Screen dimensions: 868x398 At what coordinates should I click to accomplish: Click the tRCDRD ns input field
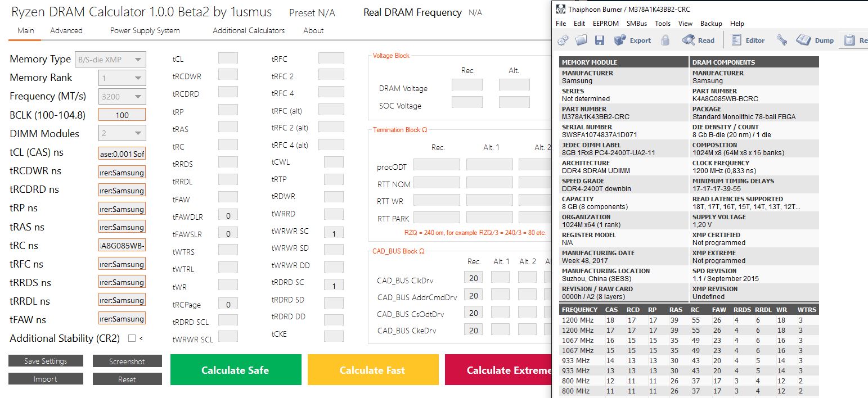coord(122,191)
